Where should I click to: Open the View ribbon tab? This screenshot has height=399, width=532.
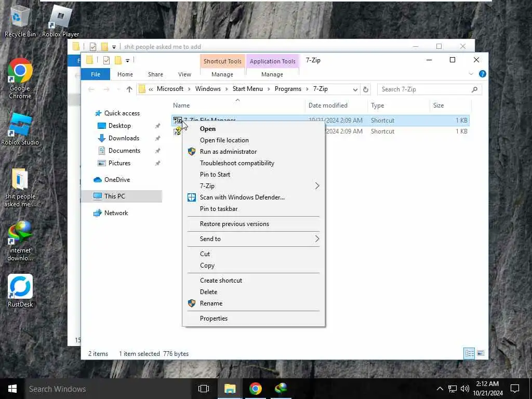pos(184,74)
